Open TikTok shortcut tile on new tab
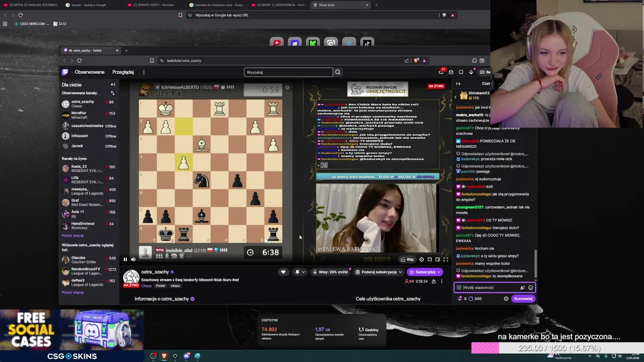The width and height of the screenshot is (644, 362). click(367, 43)
